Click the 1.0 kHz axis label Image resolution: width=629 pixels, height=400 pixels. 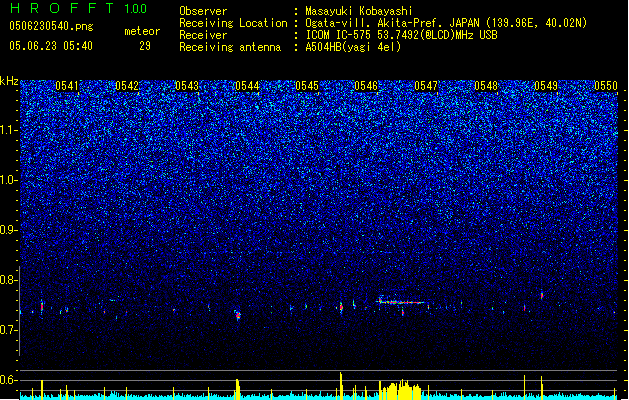[9, 180]
